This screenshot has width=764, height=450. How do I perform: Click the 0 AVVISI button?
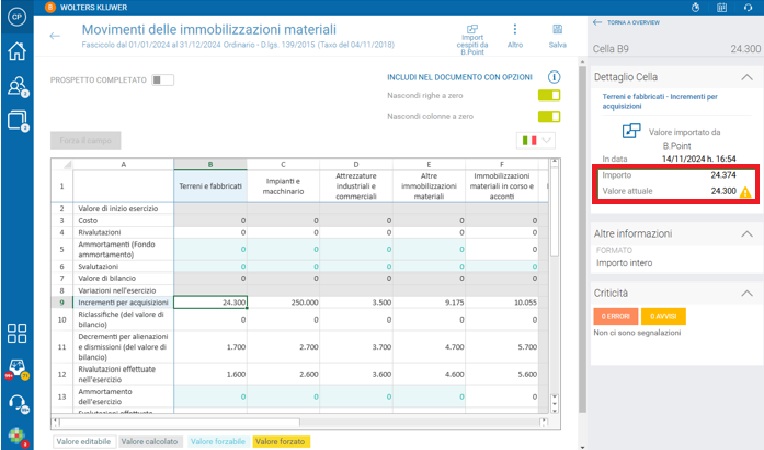663,317
